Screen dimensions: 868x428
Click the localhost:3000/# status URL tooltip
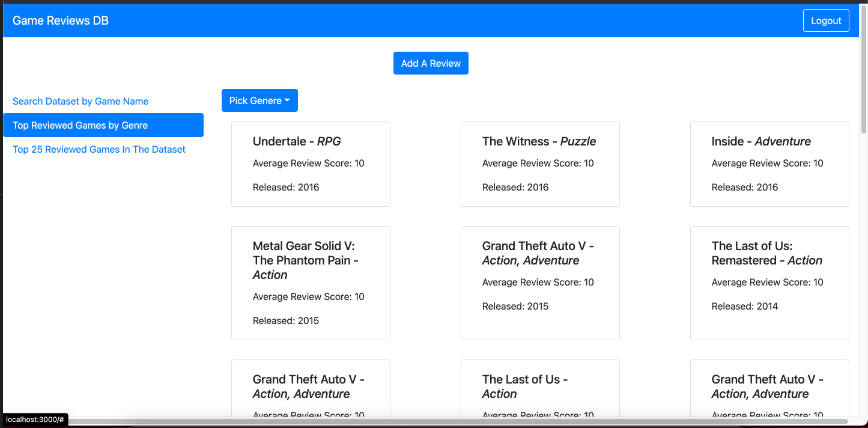35,420
